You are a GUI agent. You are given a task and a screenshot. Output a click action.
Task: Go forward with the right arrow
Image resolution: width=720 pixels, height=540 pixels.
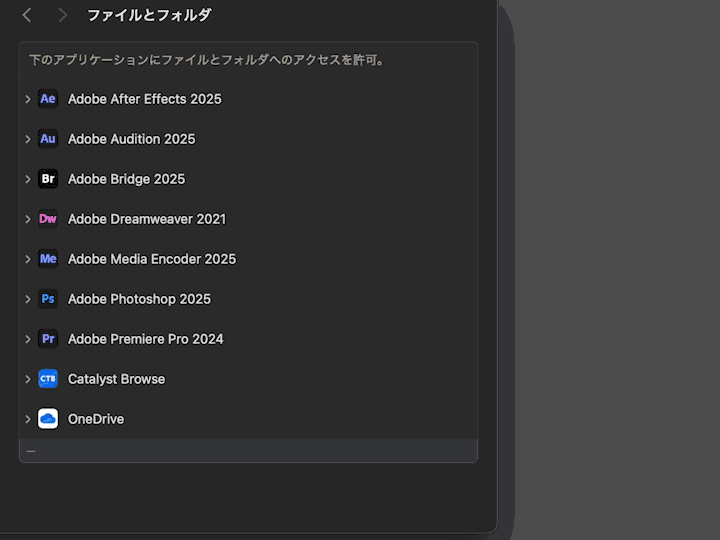coord(63,15)
